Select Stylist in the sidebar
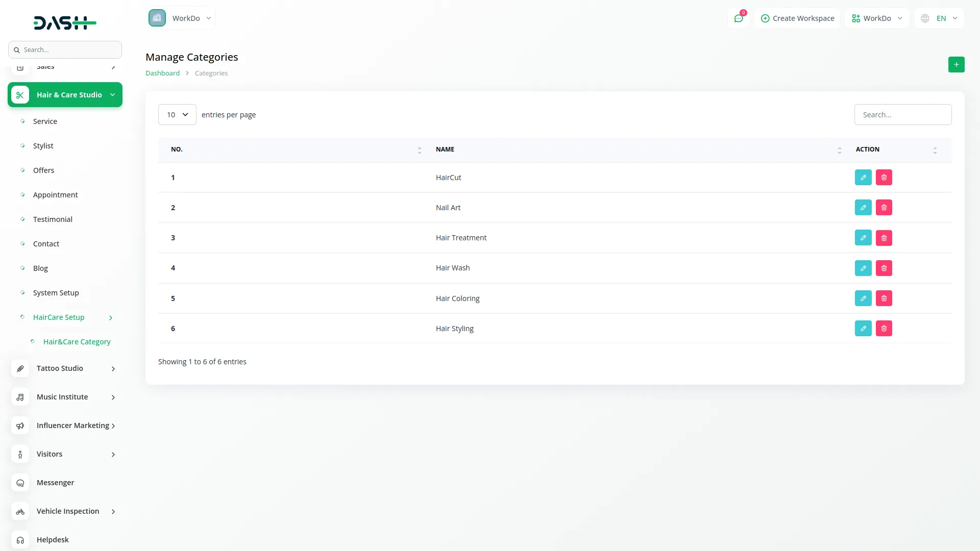Viewport: 980px width, 551px height. (43, 146)
